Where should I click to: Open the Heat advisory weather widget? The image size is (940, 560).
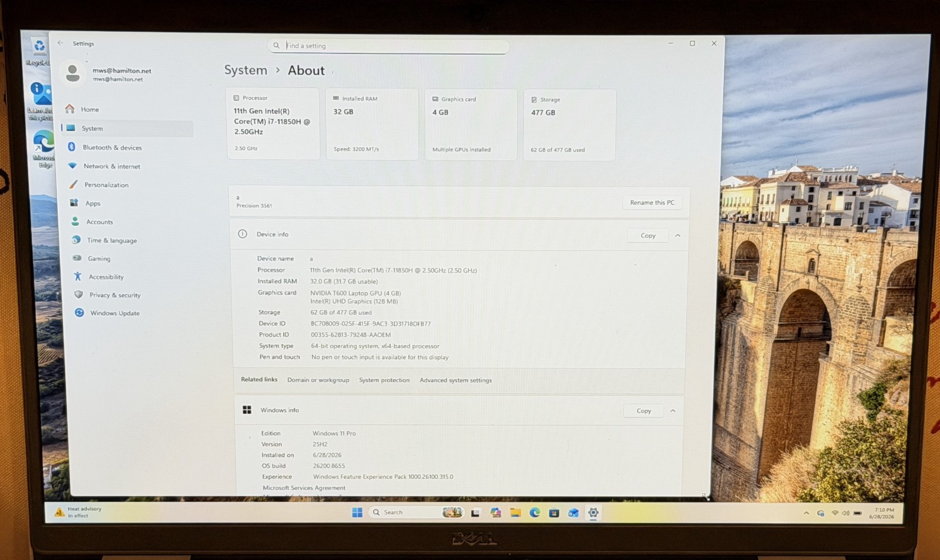pos(78,512)
